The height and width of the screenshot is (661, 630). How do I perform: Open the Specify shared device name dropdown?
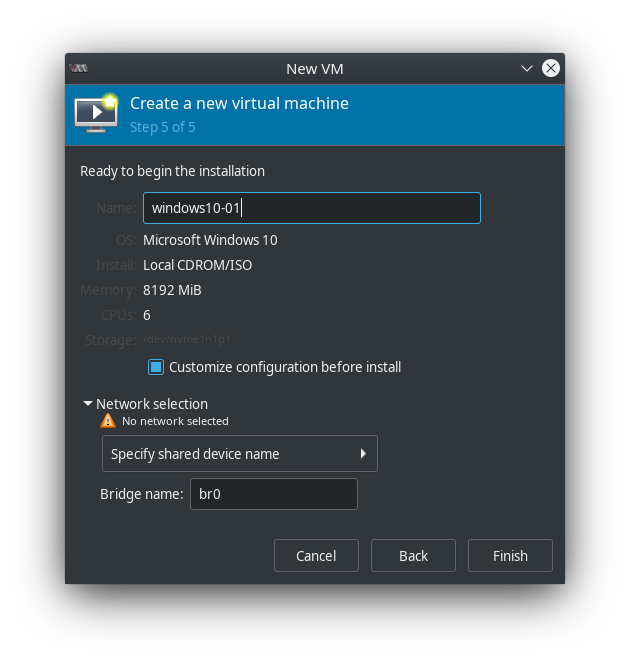(240, 454)
